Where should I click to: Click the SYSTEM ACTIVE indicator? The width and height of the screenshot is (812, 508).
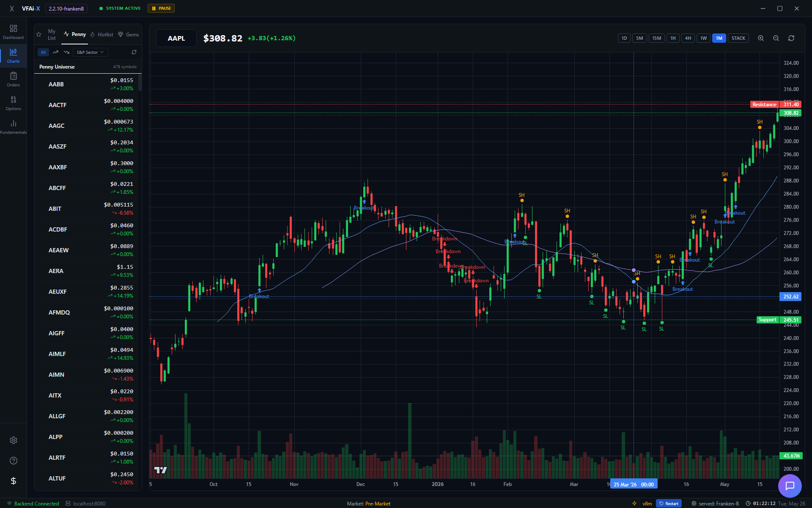click(x=120, y=8)
